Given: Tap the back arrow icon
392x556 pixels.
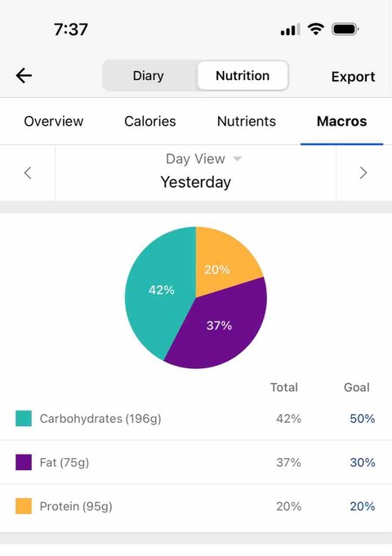Looking at the screenshot, I should 24,76.
